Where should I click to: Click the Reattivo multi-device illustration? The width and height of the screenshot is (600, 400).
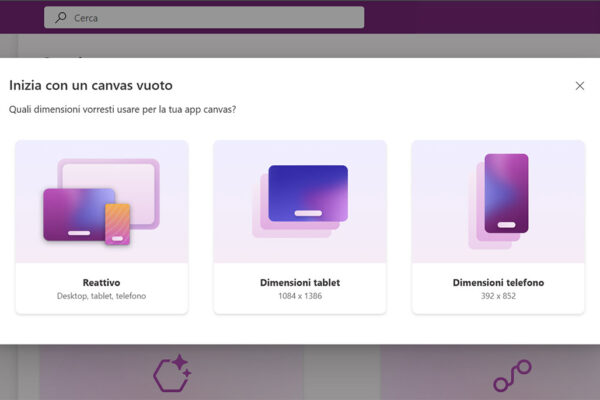pos(101,202)
